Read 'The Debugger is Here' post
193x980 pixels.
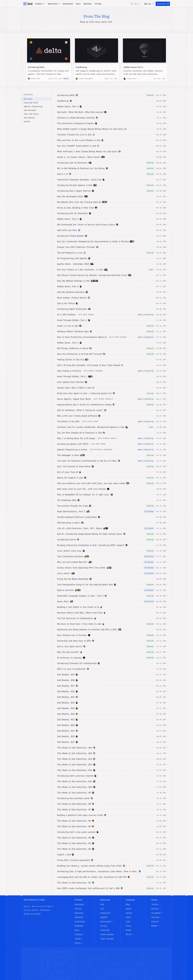68,455
